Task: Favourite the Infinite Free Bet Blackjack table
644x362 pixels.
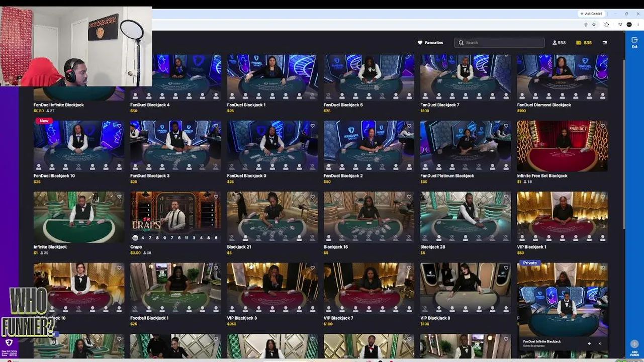Action: (x=603, y=126)
